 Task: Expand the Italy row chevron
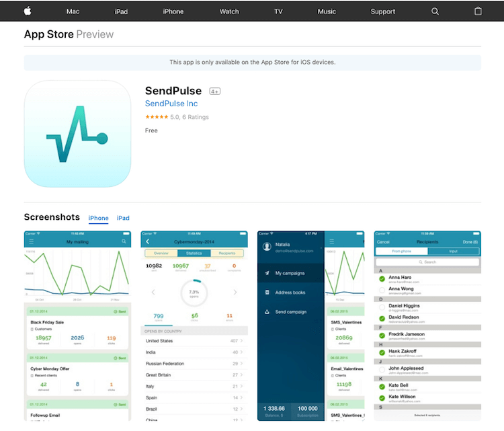tap(241, 387)
